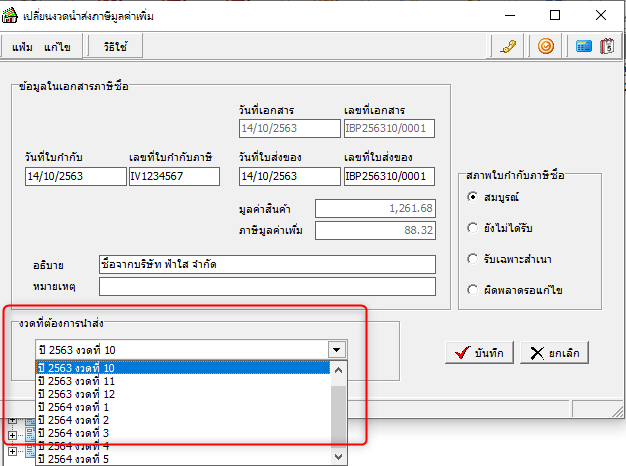
Task: Maximize the เปลี่ยนงวดนำส่งภาษีมูลค่าเพิ่ม window
Action: [555, 15]
